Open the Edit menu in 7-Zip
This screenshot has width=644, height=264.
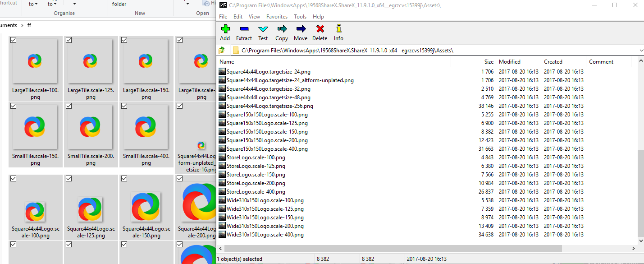point(238,17)
